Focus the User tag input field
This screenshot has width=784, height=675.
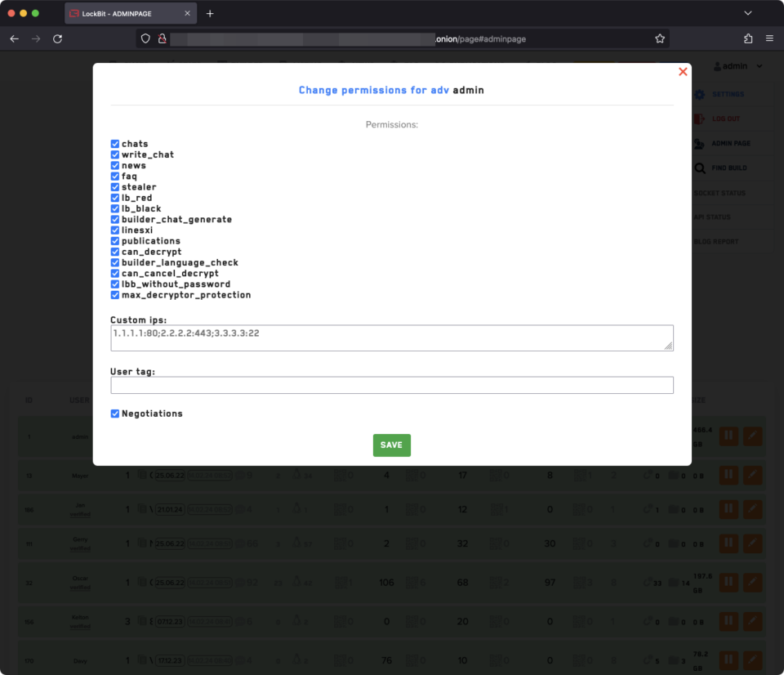(391, 385)
